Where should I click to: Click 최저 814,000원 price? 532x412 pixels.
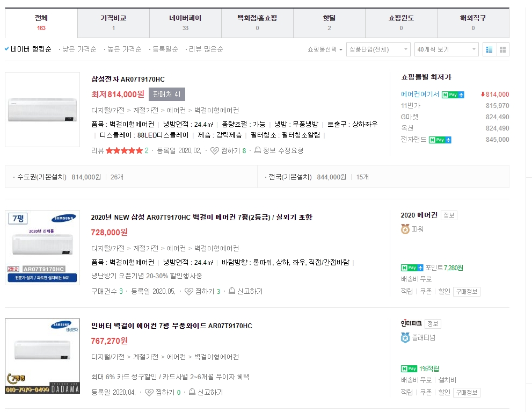point(118,95)
